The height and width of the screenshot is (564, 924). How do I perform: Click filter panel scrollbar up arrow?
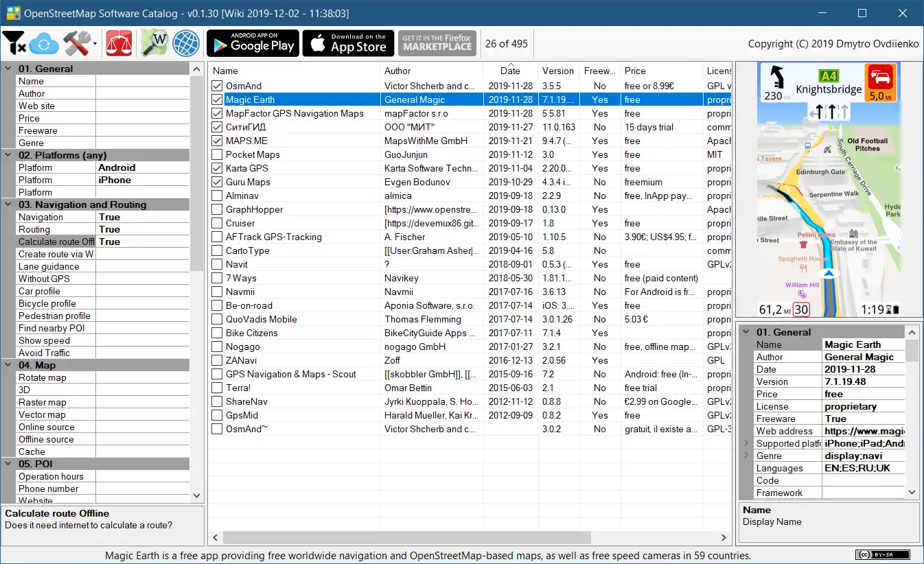tap(197, 69)
